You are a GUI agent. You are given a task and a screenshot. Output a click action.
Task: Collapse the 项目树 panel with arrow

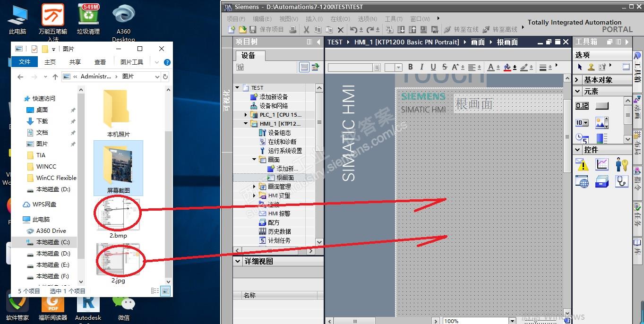click(x=319, y=42)
